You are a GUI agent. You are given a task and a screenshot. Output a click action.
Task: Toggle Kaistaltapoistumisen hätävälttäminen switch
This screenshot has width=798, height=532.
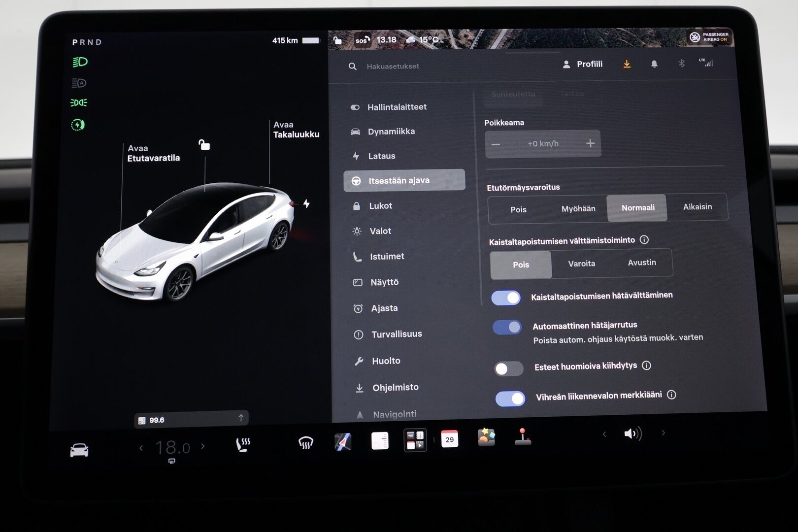click(506, 298)
